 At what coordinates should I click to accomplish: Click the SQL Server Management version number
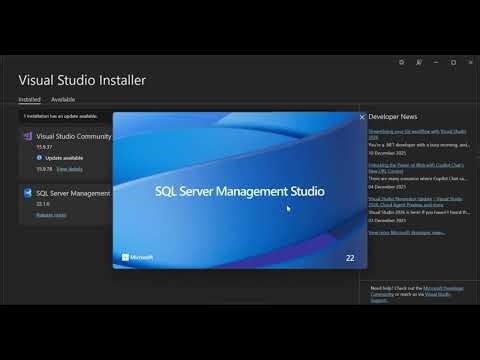pyautogui.click(x=43, y=204)
